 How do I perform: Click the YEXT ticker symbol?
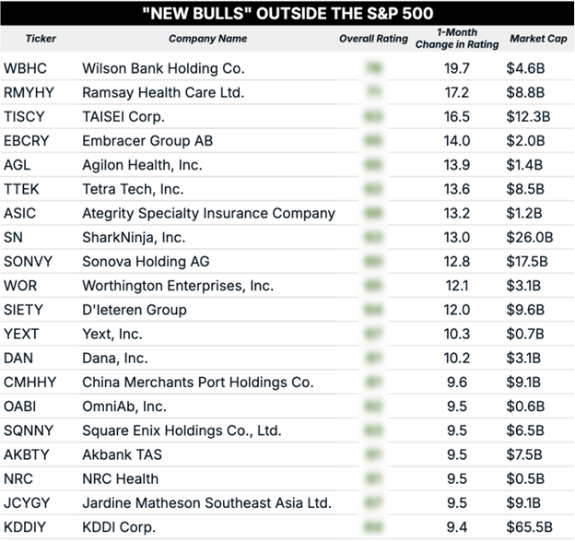21,334
